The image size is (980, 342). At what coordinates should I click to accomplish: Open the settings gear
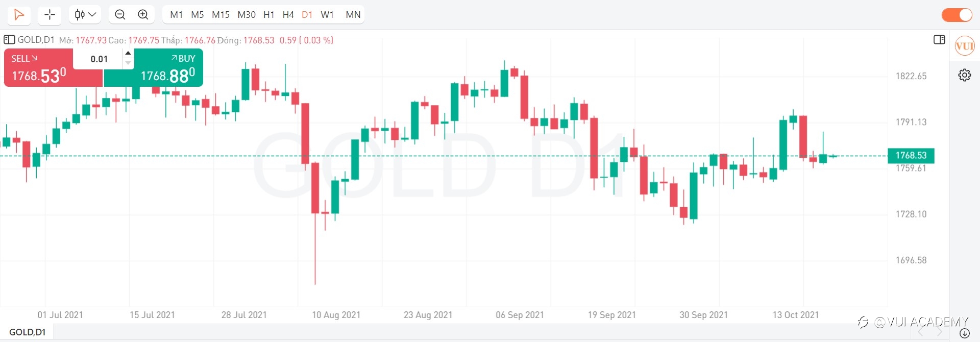point(964,76)
